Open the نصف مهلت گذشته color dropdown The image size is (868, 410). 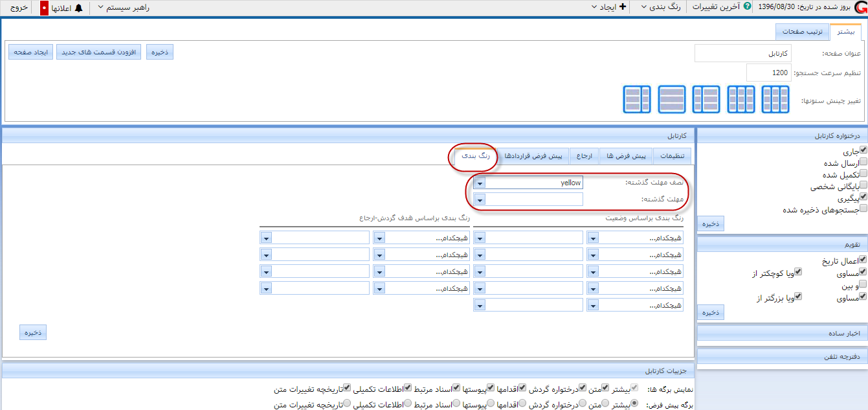tap(479, 183)
